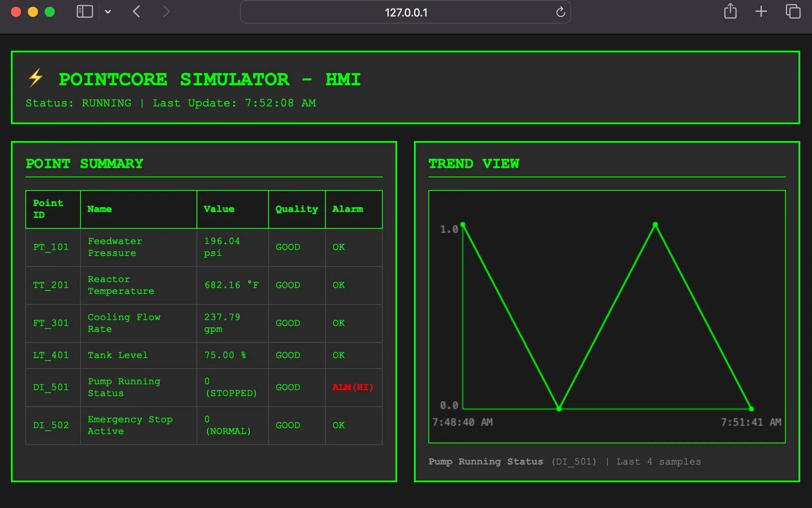Click the URL address bar
Screen dimensions: 812x508
(405, 12)
